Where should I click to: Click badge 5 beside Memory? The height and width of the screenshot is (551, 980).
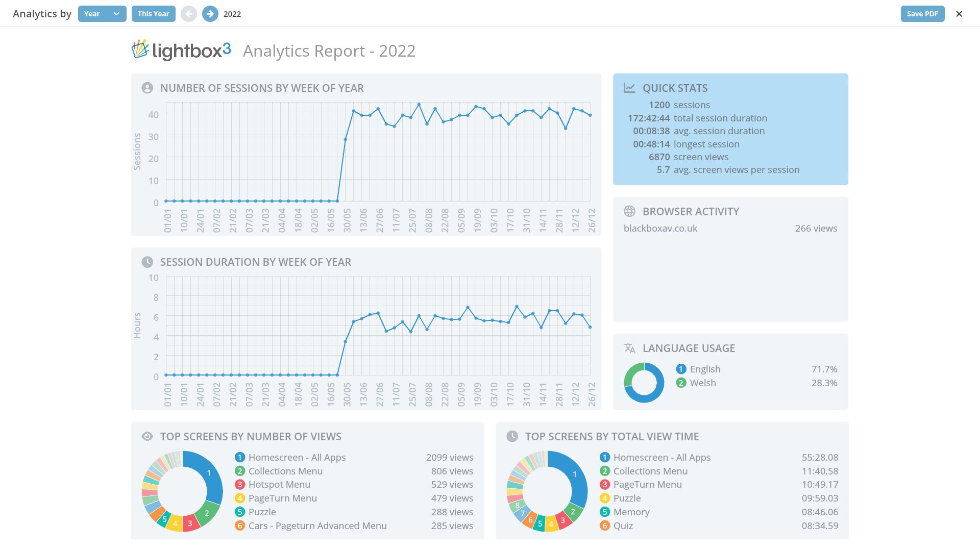[x=605, y=512]
